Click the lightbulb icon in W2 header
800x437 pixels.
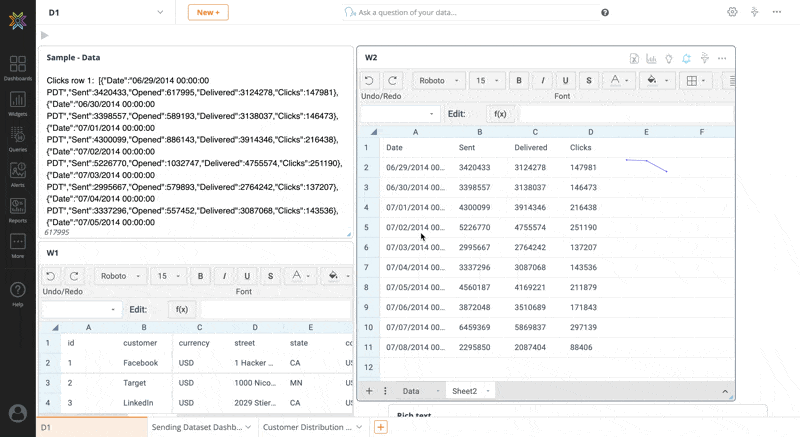click(x=669, y=58)
